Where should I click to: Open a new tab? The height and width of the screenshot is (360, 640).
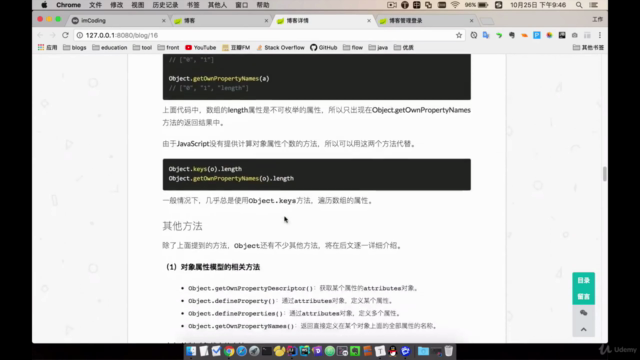487,20
